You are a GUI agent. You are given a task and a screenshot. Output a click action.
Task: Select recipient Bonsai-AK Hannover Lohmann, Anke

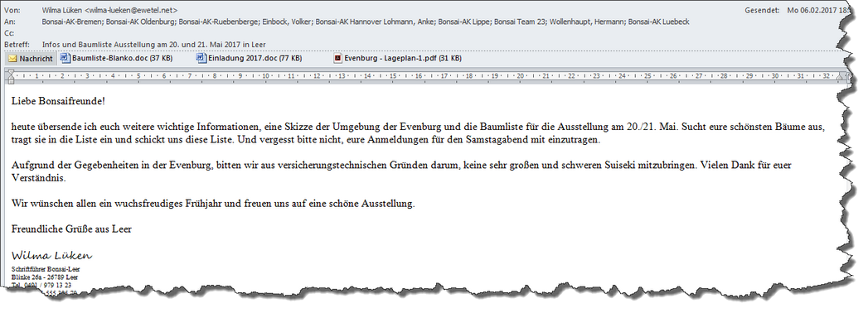(x=376, y=22)
